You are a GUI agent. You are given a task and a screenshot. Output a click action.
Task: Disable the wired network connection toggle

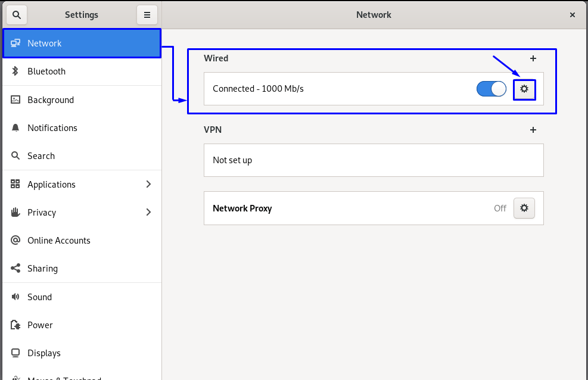491,88
